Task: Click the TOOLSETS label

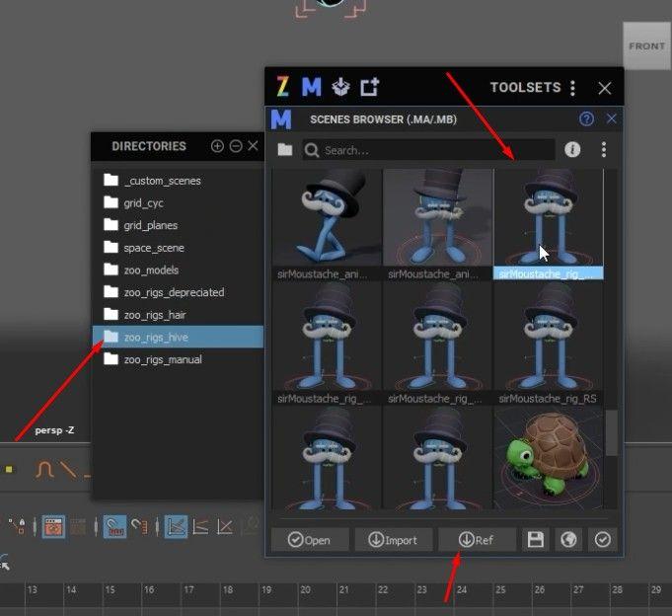Action: (525, 88)
